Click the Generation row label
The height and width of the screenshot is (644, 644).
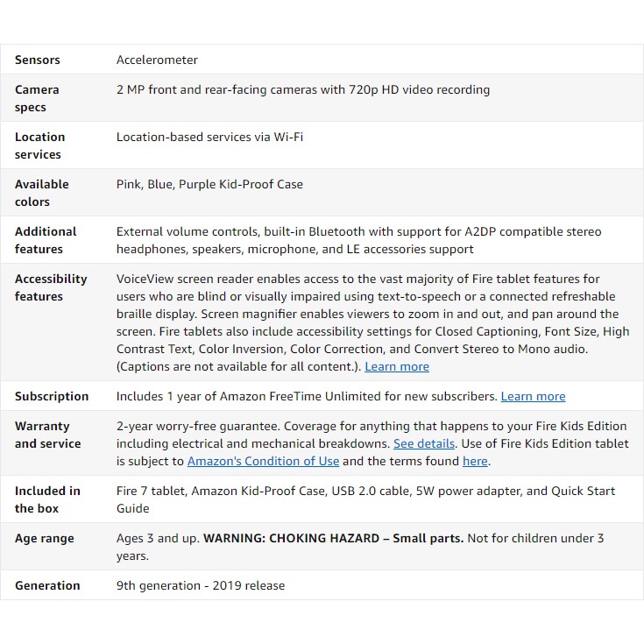pos(47,585)
